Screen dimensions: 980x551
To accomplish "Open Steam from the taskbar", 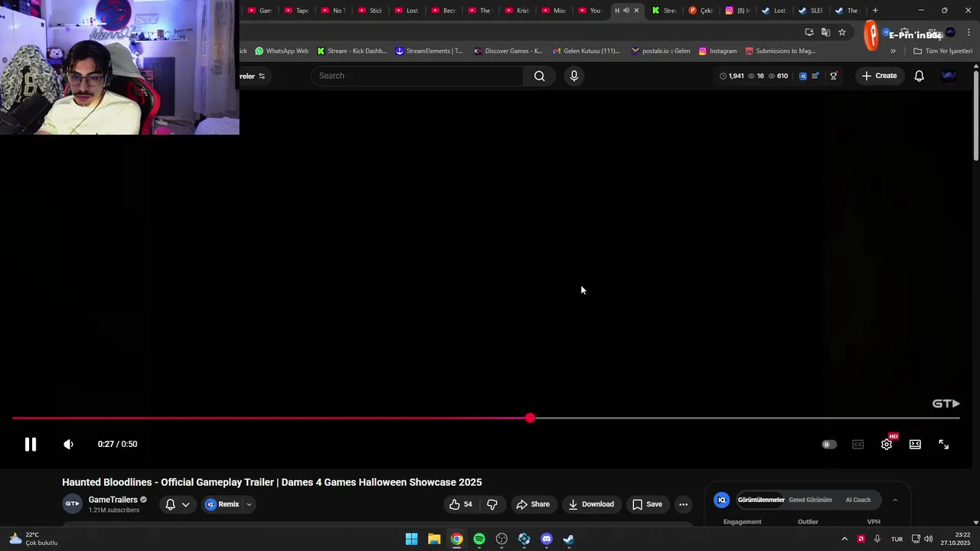I will pyautogui.click(x=569, y=539).
